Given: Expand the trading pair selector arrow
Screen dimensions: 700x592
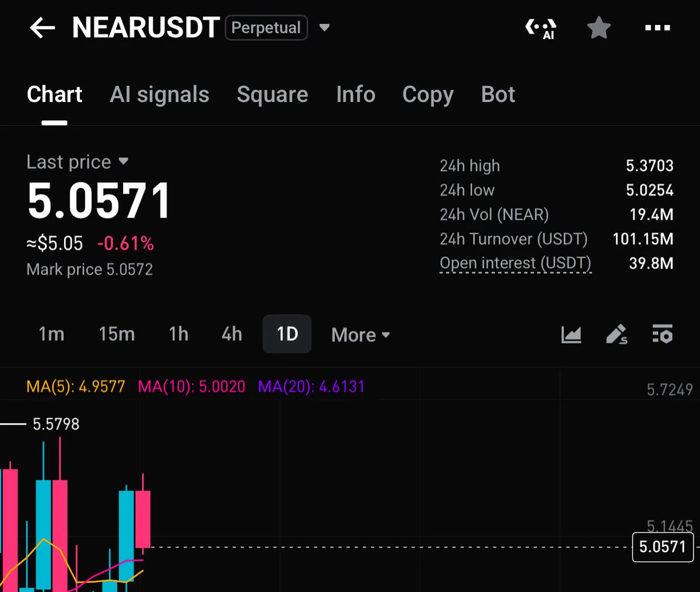Looking at the screenshot, I should (x=325, y=27).
